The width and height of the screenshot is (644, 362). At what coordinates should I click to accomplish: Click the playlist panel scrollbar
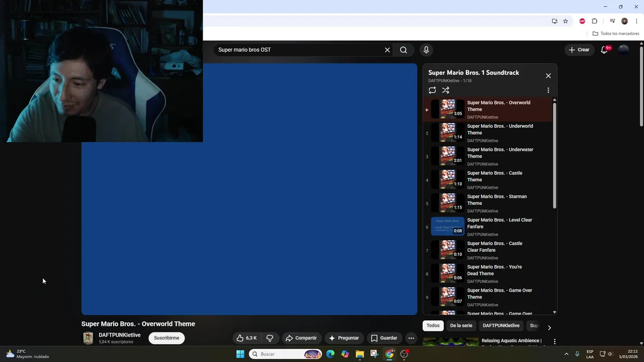point(554,156)
